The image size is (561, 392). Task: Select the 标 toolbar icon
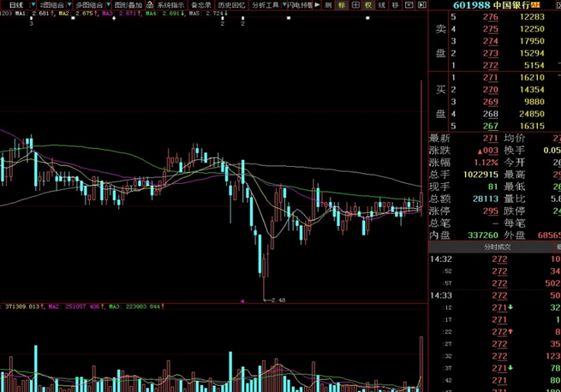click(x=342, y=5)
